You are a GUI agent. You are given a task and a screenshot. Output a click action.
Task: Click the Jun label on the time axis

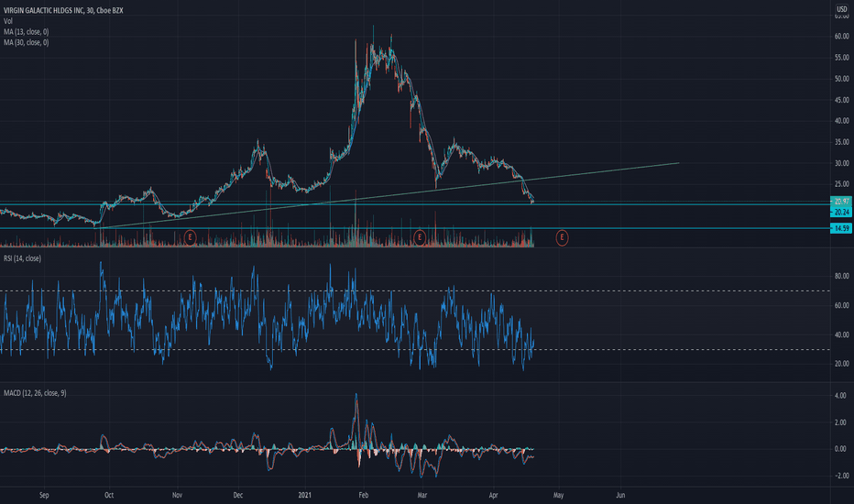pos(620,495)
